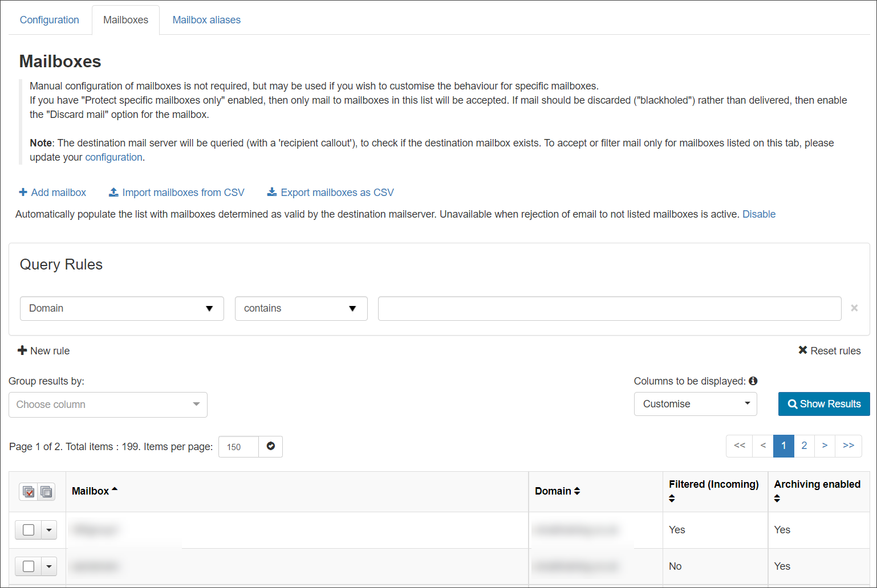
Task: Sort by Domain column using sort arrows
Action: 577,491
